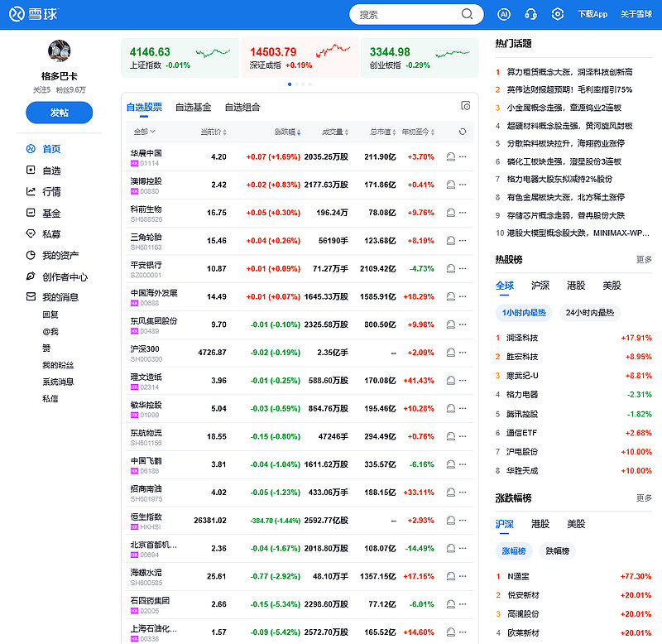The width and height of the screenshot is (662, 644).
Task: Select 跌幅榜 filter pill
Action: (x=557, y=551)
